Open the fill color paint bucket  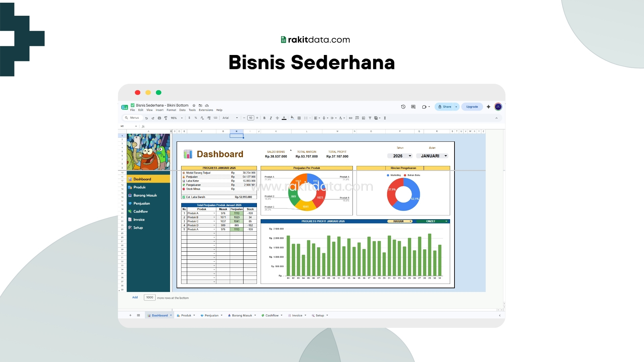click(x=292, y=118)
